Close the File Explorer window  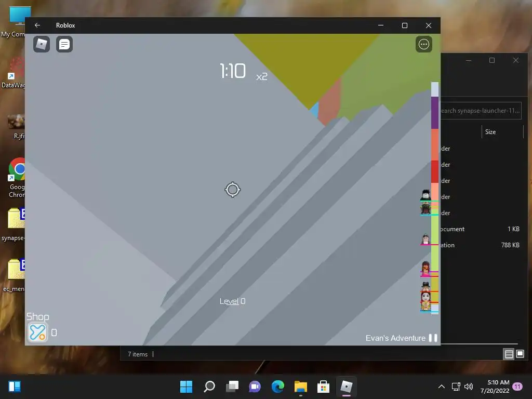516,60
